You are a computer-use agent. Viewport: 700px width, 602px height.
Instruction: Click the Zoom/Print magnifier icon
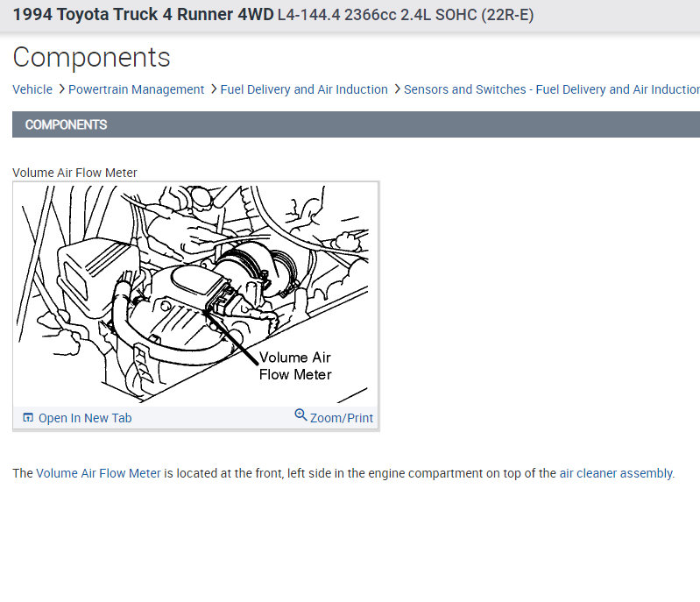[x=301, y=414]
